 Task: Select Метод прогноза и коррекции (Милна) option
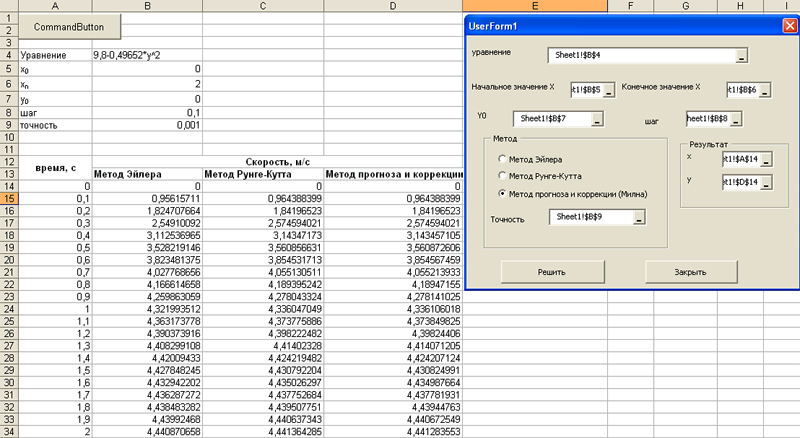[x=502, y=192]
